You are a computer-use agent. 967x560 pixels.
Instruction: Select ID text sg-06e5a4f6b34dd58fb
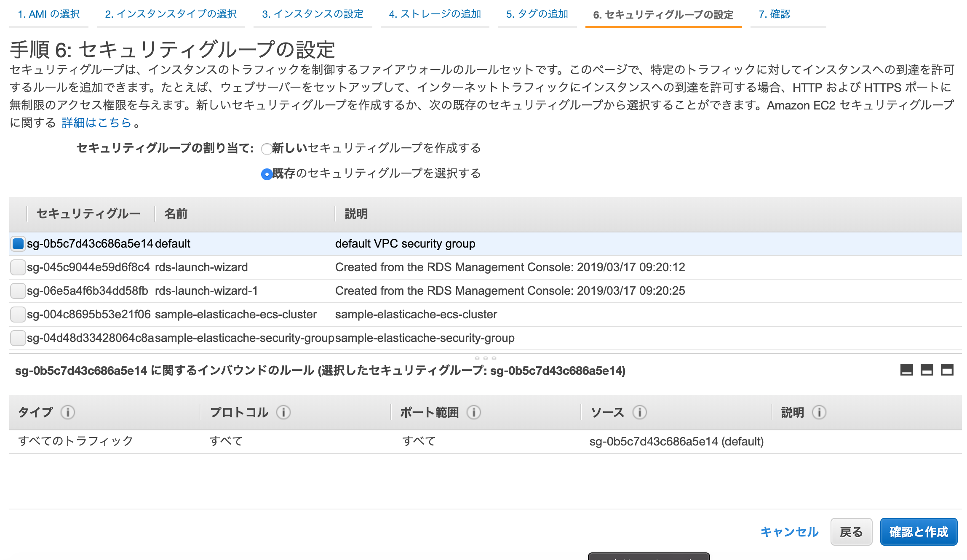[88, 291]
